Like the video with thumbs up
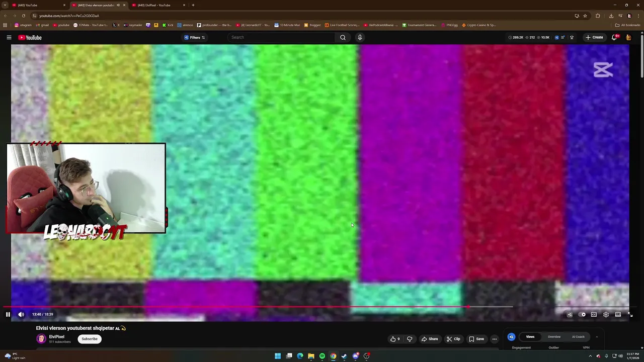644x362 pixels. 395,339
